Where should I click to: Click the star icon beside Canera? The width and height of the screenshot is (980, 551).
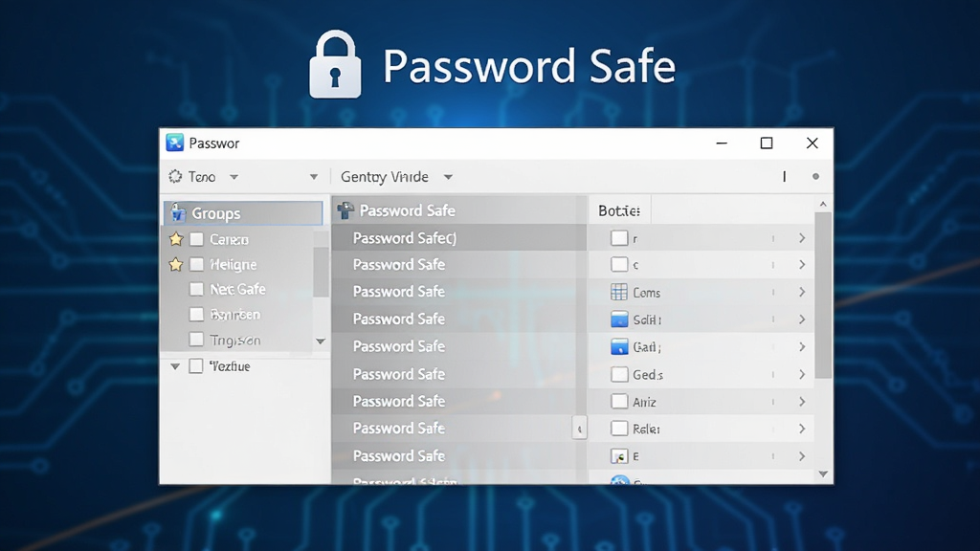click(x=176, y=239)
